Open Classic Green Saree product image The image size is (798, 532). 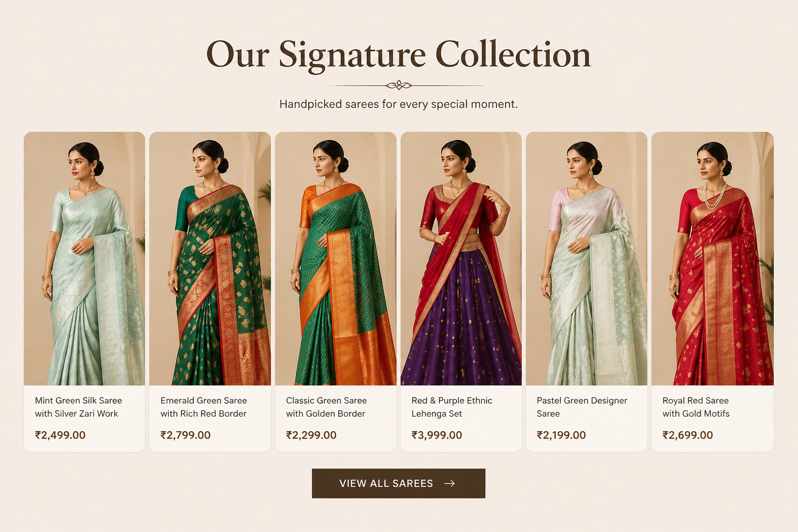click(x=336, y=259)
